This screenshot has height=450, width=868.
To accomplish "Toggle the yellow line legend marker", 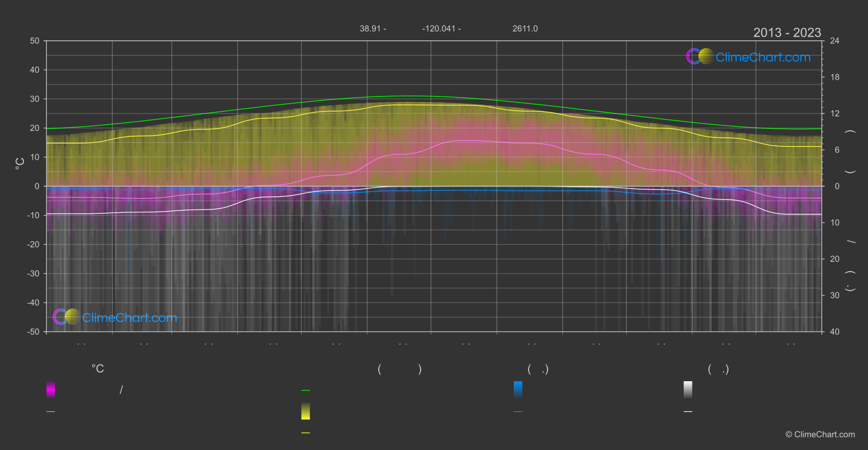I will pos(306,433).
